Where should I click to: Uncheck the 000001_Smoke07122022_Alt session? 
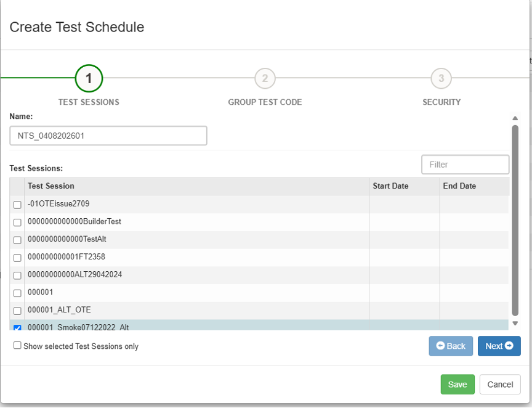point(17,327)
